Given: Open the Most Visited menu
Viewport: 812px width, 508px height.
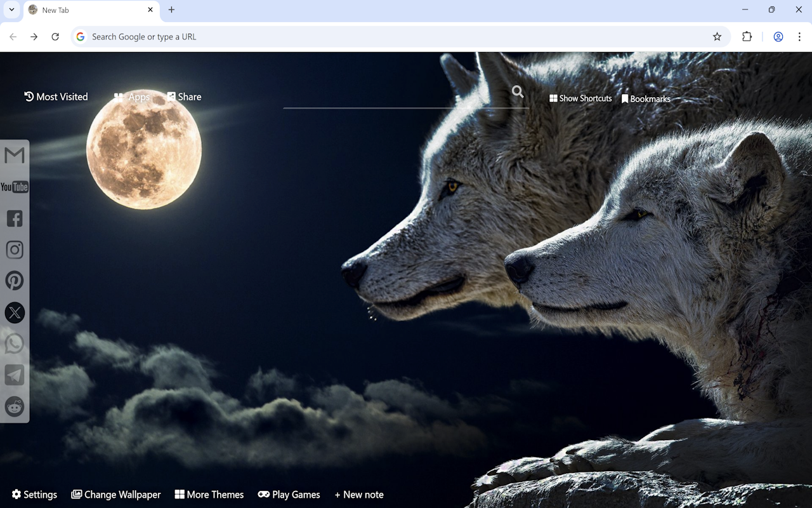Looking at the screenshot, I should point(56,97).
